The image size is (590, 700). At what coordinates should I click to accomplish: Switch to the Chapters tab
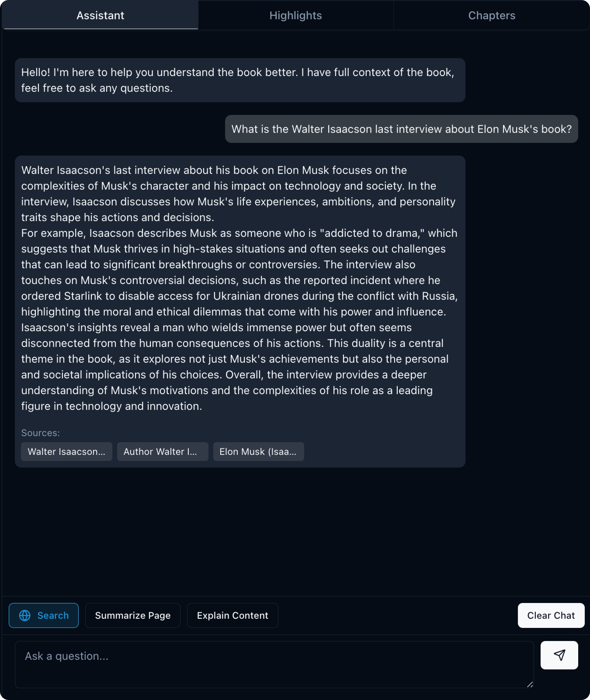492,15
